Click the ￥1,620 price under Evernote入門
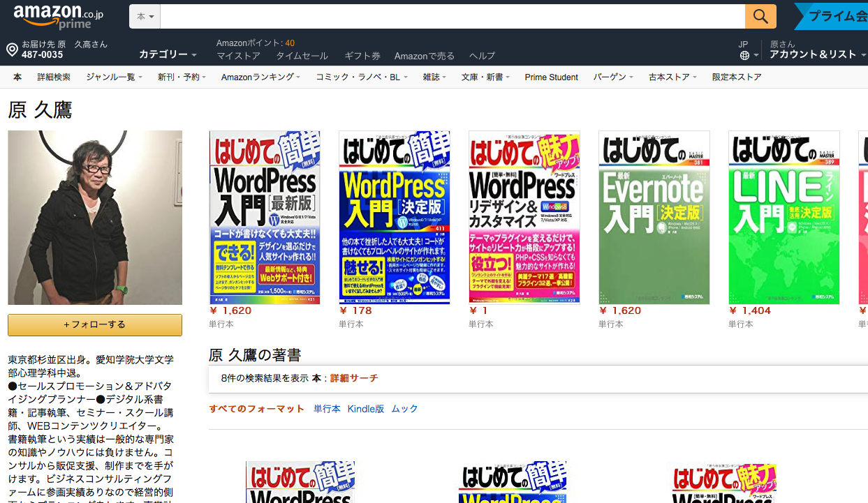Image resolution: width=868 pixels, height=503 pixels. point(619,311)
